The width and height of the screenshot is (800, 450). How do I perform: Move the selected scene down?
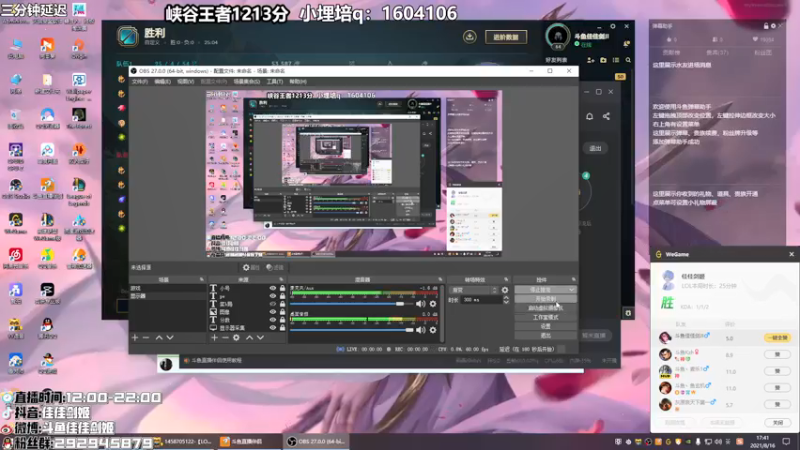[x=170, y=338]
